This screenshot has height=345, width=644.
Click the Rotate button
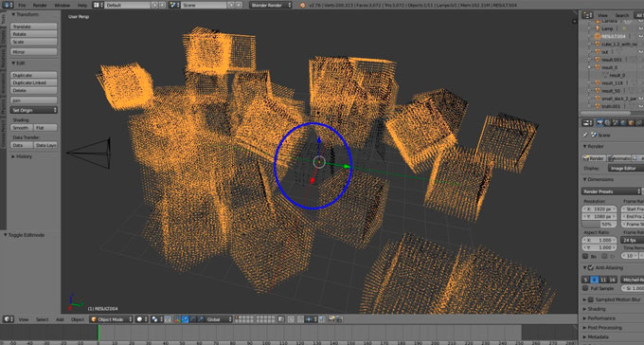pyautogui.click(x=34, y=34)
